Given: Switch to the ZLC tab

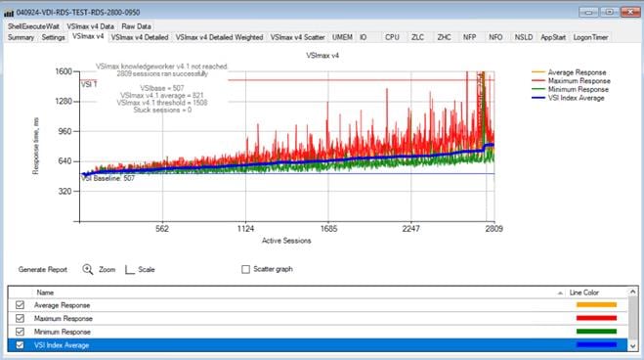Looking at the screenshot, I should click(x=417, y=37).
